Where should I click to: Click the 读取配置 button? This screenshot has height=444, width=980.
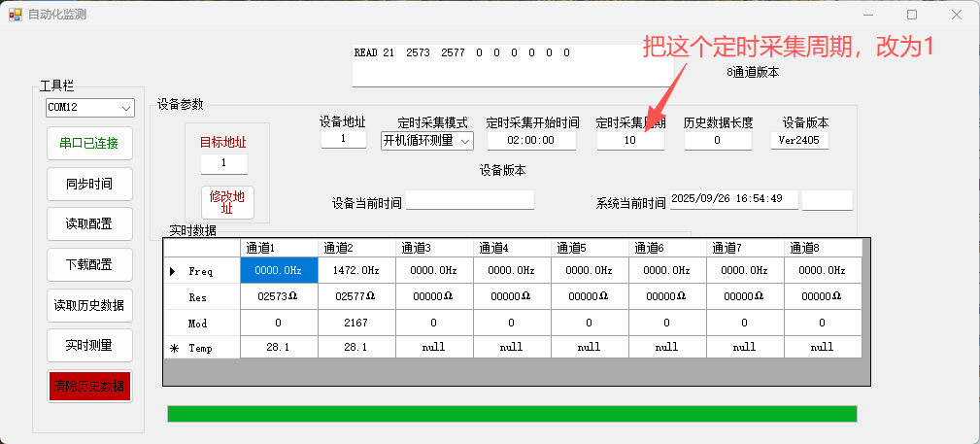pos(88,223)
